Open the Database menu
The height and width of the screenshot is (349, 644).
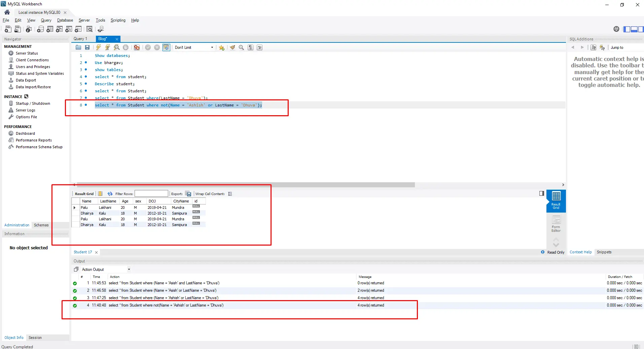click(65, 20)
